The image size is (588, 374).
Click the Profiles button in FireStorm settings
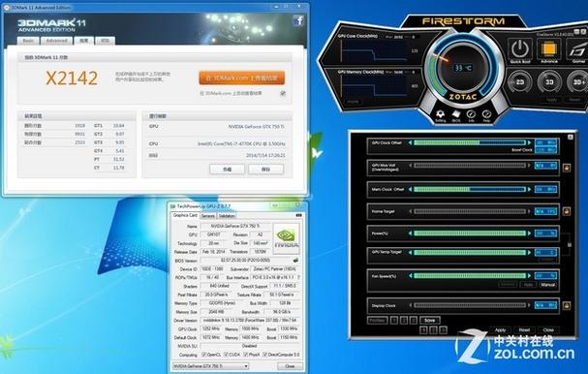tap(377, 321)
